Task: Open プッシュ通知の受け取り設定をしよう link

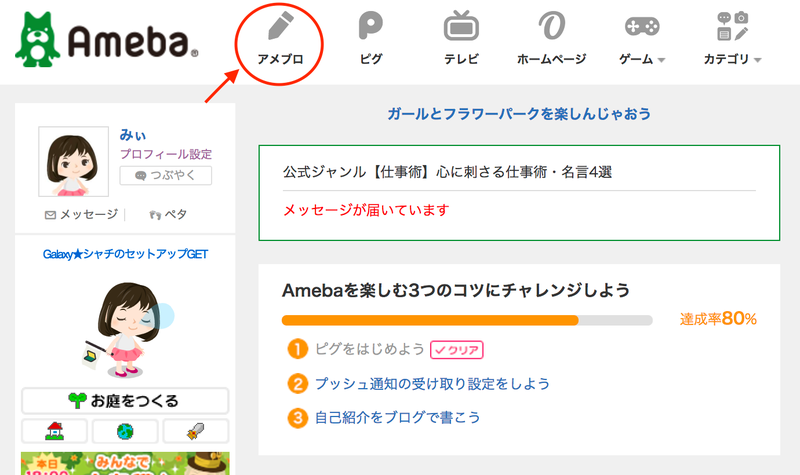Action: (432, 384)
